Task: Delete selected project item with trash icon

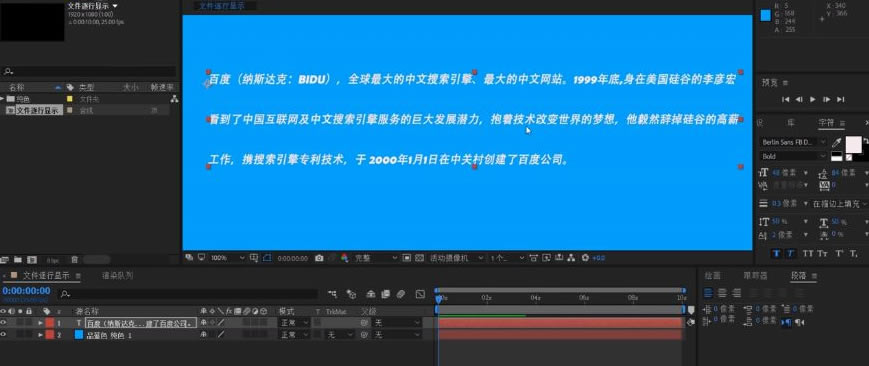Action: click(74, 260)
